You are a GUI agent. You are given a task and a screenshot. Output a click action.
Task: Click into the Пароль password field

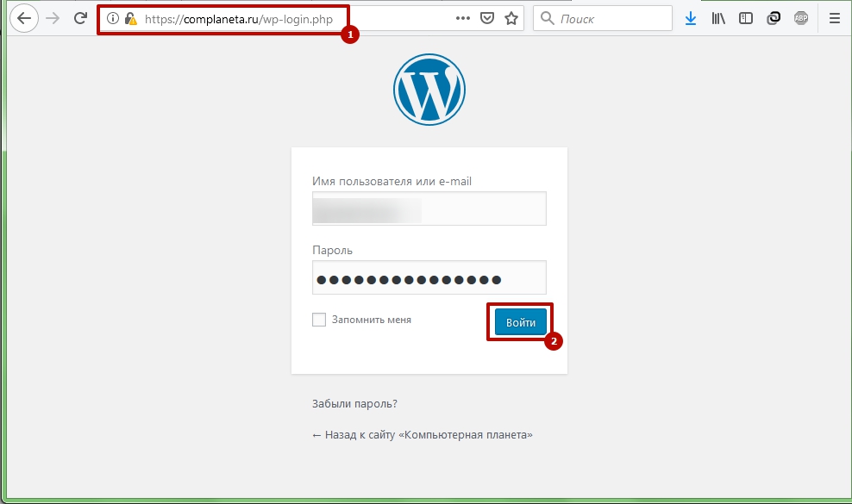pos(429,277)
